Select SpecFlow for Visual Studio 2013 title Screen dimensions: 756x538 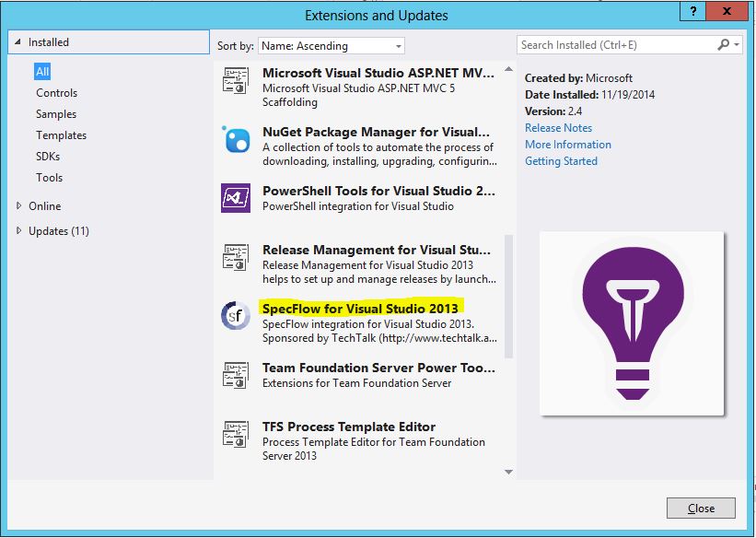(360, 309)
